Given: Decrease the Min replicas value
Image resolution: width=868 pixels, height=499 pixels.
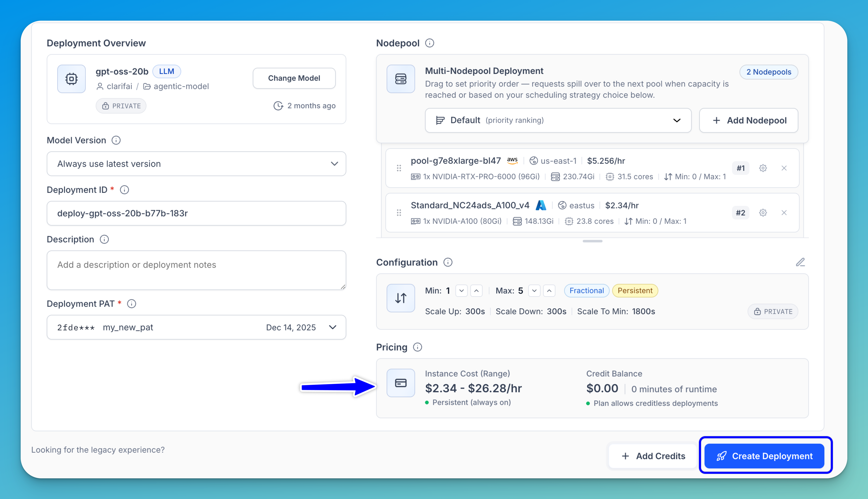Looking at the screenshot, I should pos(462,291).
